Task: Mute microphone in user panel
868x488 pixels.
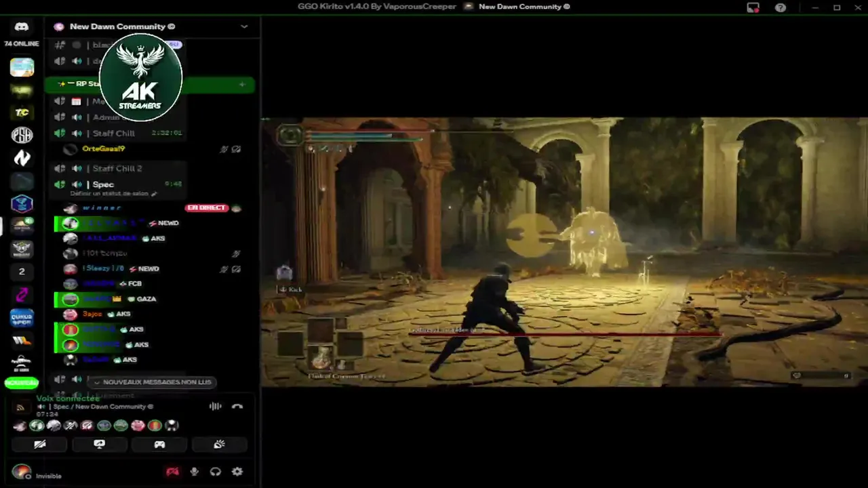Action: click(195, 472)
